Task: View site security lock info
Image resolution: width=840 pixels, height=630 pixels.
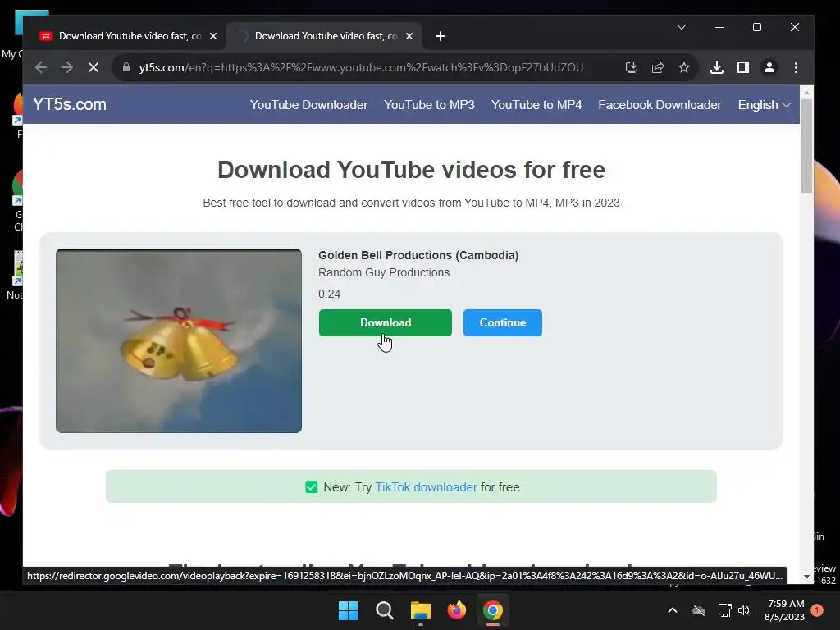Action: (x=126, y=67)
